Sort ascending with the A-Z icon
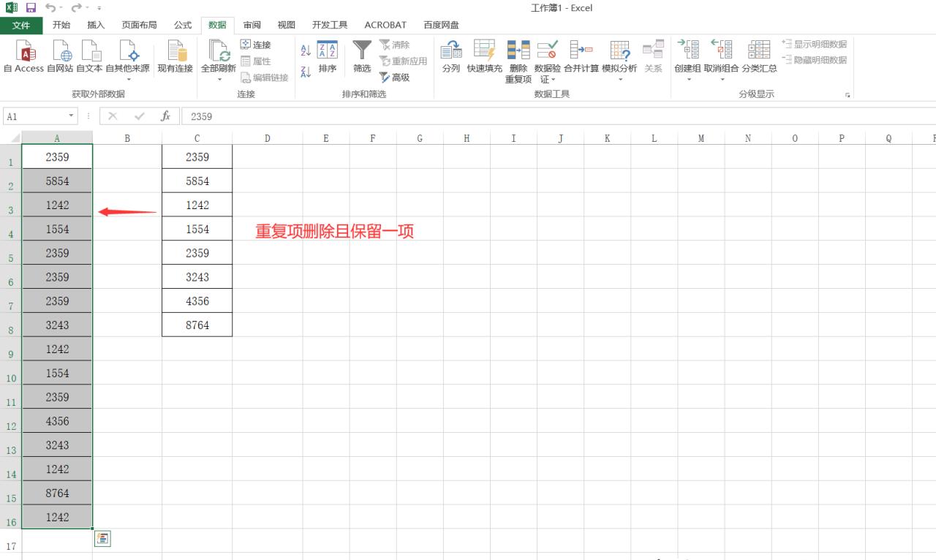 point(306,50)
